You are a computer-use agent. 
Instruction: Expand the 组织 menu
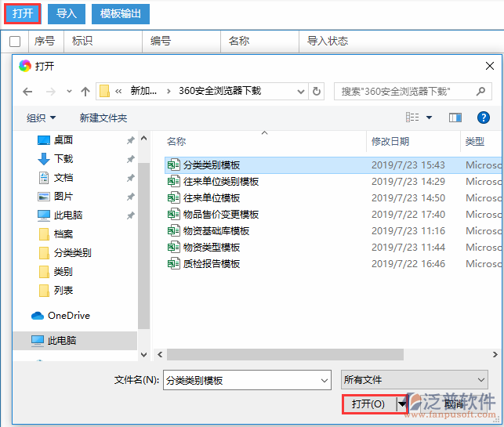[x=41, y=118]
